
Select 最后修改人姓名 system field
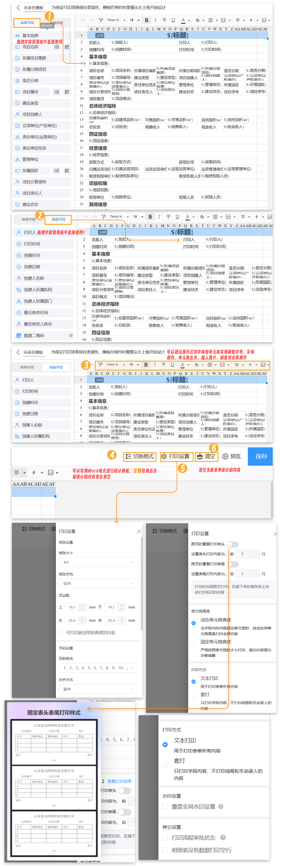(x=44, y=324)
